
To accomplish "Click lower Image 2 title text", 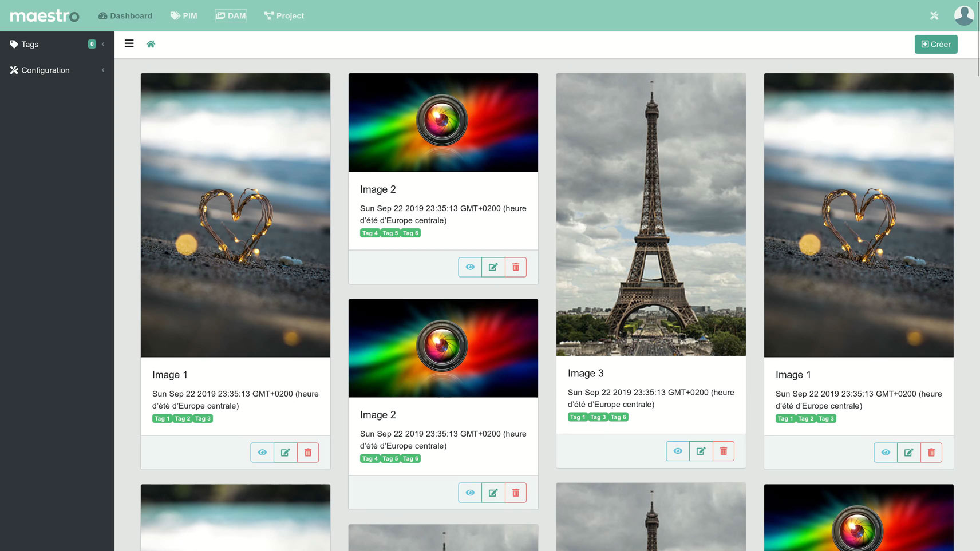I will coord(378,415).
